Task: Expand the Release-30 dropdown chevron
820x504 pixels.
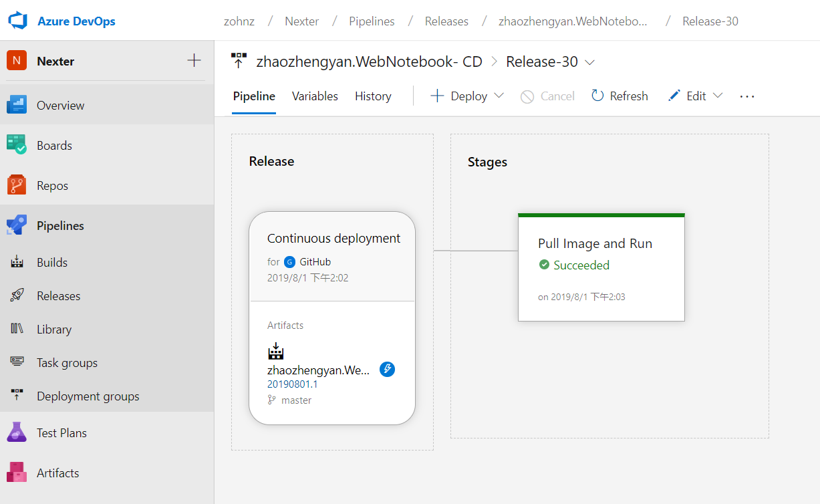Action: click(x=589, y=62)
